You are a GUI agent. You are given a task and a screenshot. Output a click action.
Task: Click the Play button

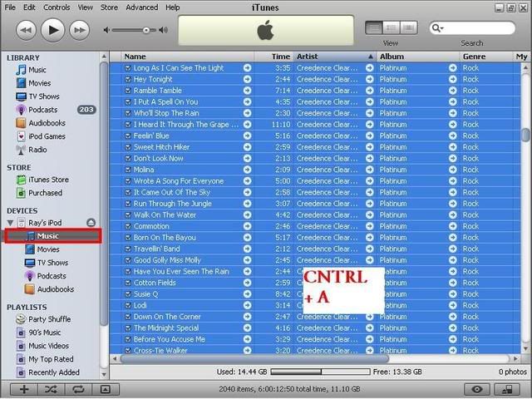(52, 30)
